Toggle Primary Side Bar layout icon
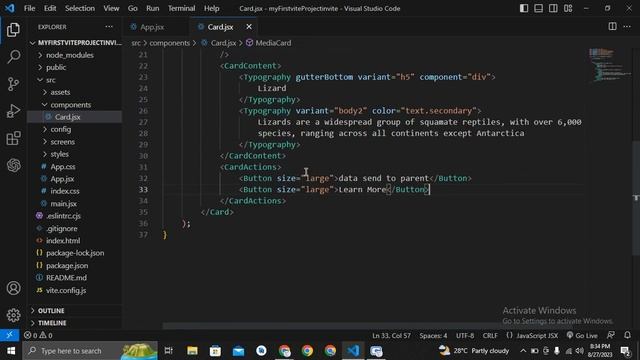This screenshot has width=640, height=360. click(x=524, y=8)
